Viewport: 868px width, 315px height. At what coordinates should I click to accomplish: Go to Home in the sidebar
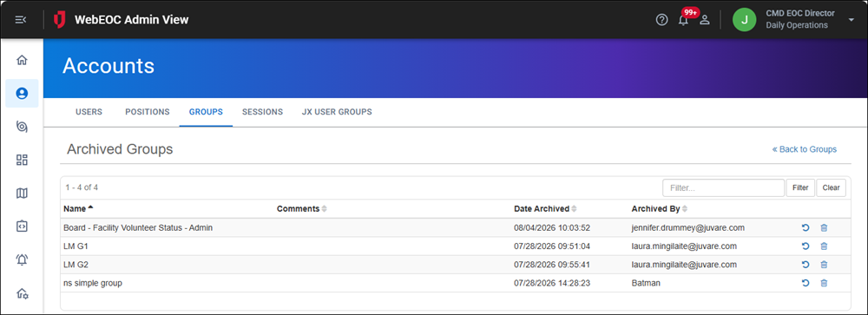[x=22, y=60]
